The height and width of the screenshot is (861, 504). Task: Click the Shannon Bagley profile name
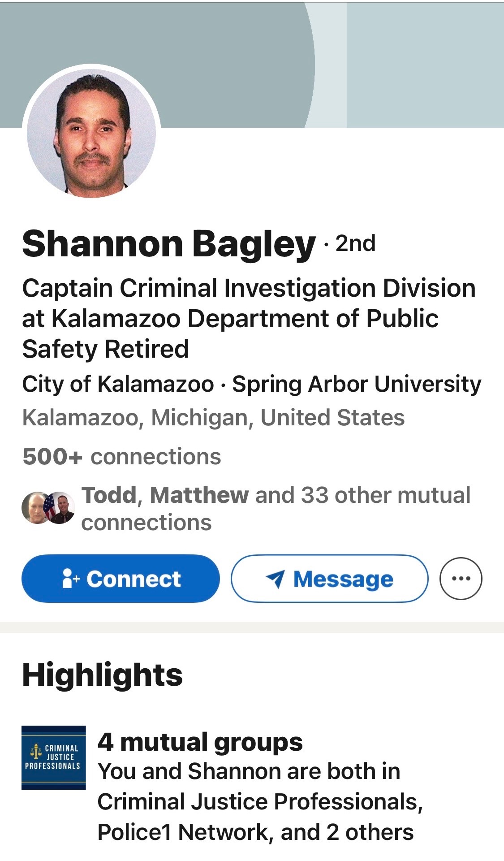(x=168, y=244)
